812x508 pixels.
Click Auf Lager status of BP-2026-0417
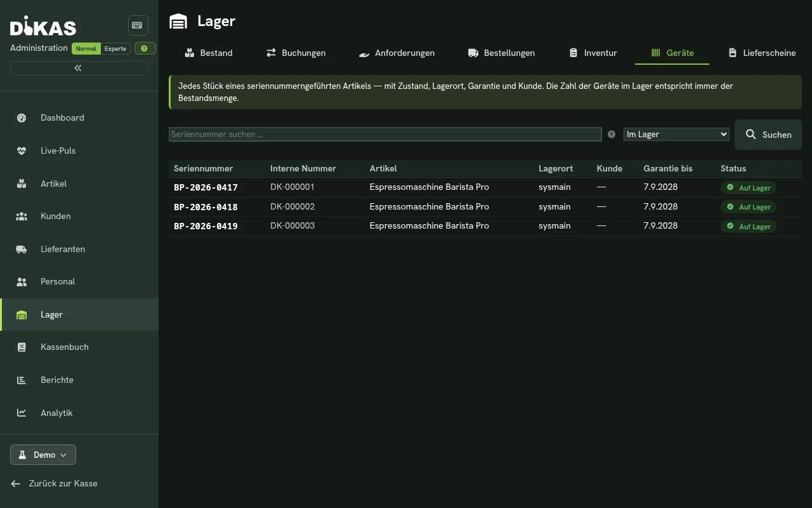(x=748, y=188)
